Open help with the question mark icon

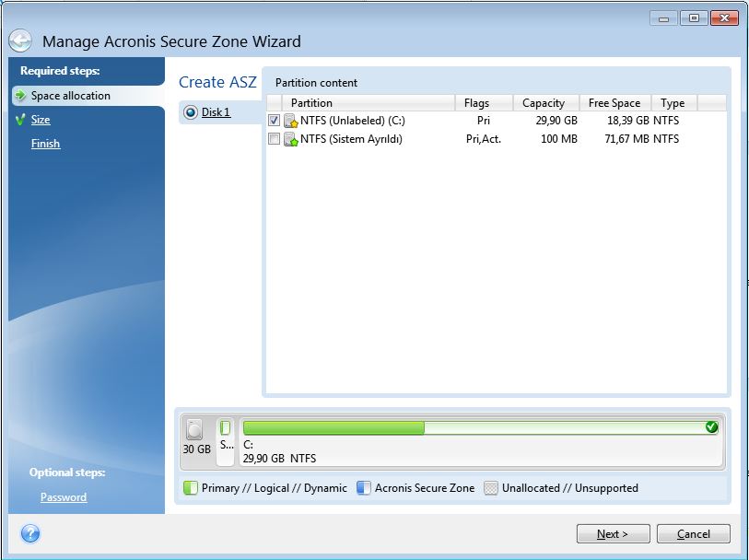(x=30, y=533)
